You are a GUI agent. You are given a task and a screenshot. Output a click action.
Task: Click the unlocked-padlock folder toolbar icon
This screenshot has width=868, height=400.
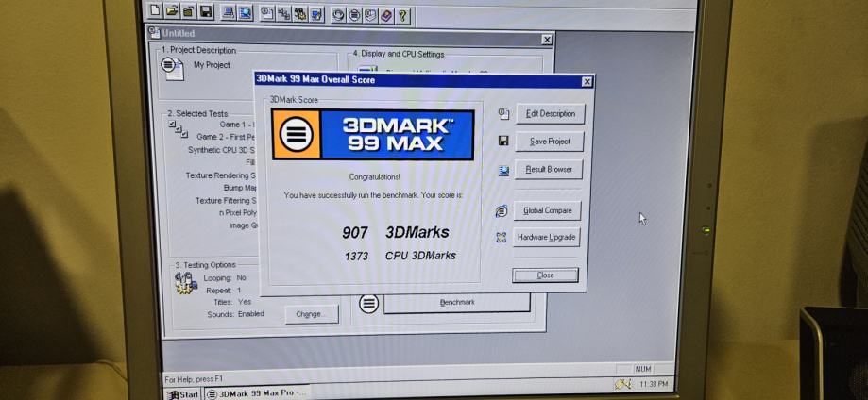point(189,10)
